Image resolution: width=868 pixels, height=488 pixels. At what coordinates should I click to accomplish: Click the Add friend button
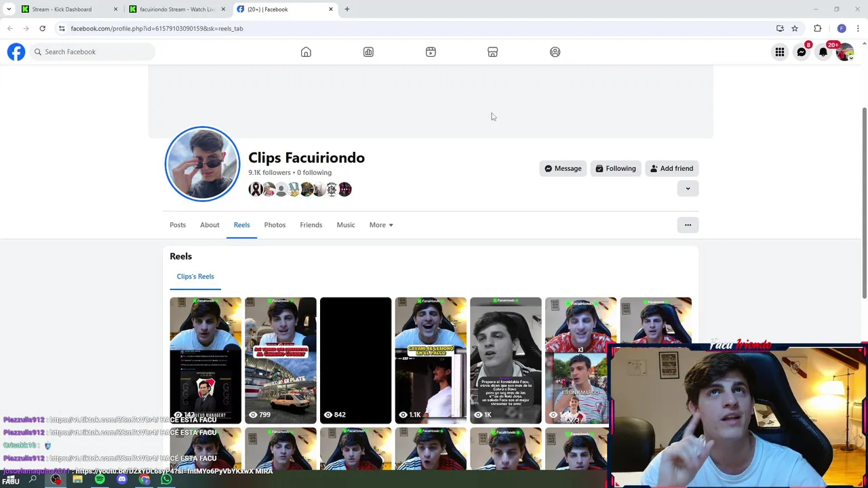(x=671, y=169)
